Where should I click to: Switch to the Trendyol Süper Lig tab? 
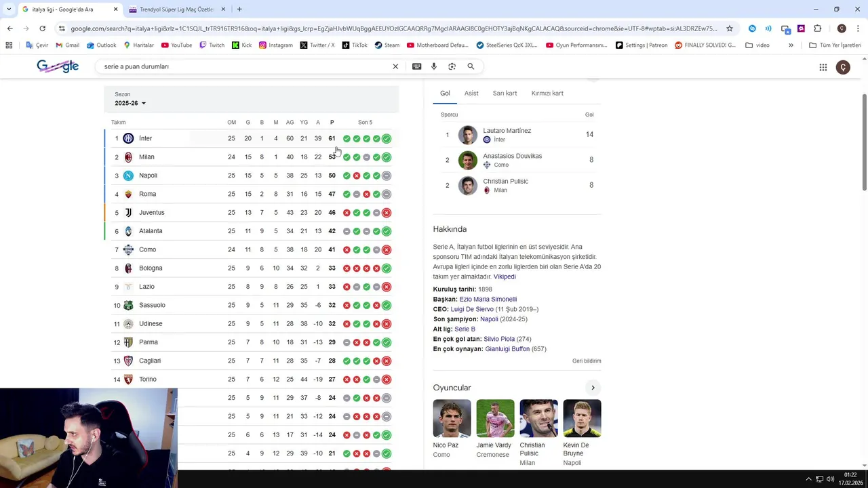coord(176,9)
